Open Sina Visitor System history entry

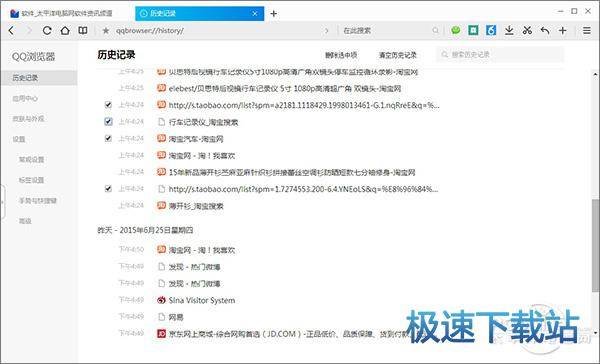click(202, 300)
